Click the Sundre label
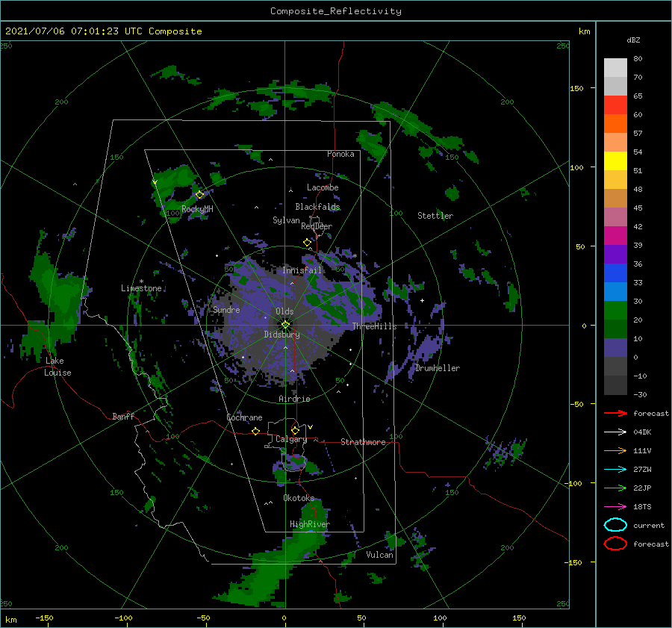This screenshot has height=628, width=672. (226, 309)
